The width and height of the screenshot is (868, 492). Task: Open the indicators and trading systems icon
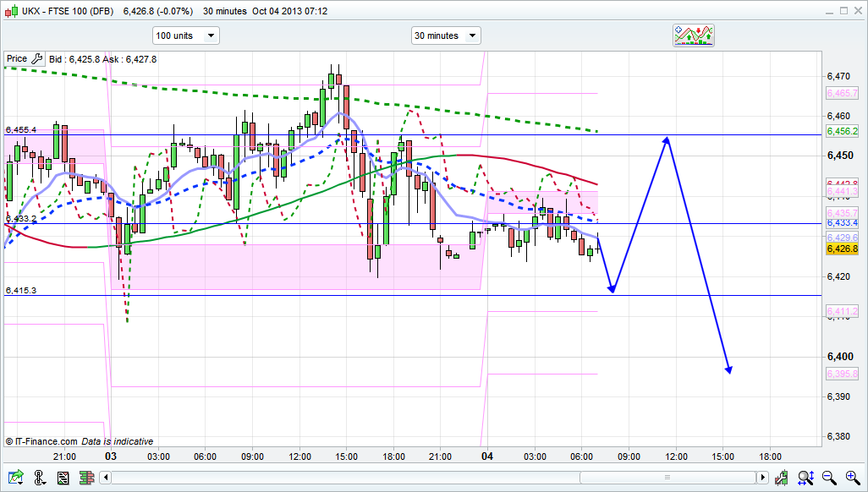pos(694,35)
